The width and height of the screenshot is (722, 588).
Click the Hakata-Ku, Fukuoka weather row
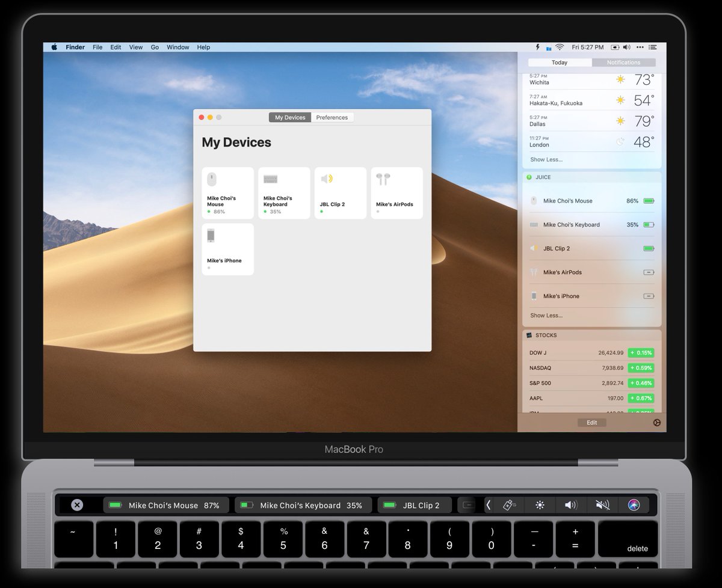tap(592, 100)
